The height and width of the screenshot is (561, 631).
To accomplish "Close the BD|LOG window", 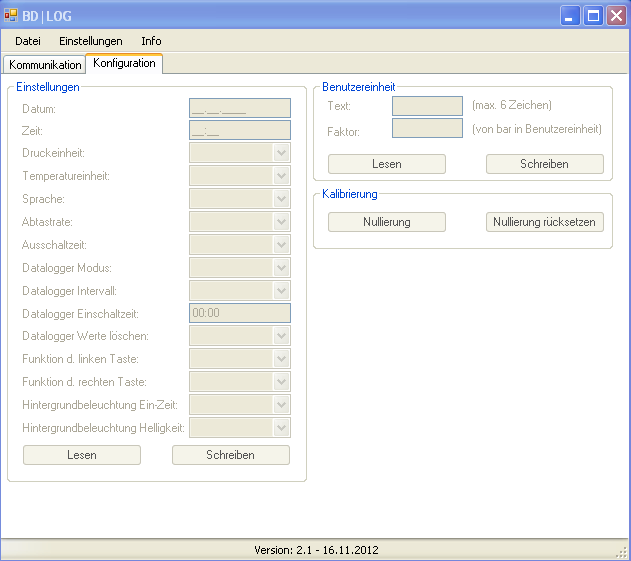I will [617, 16].
